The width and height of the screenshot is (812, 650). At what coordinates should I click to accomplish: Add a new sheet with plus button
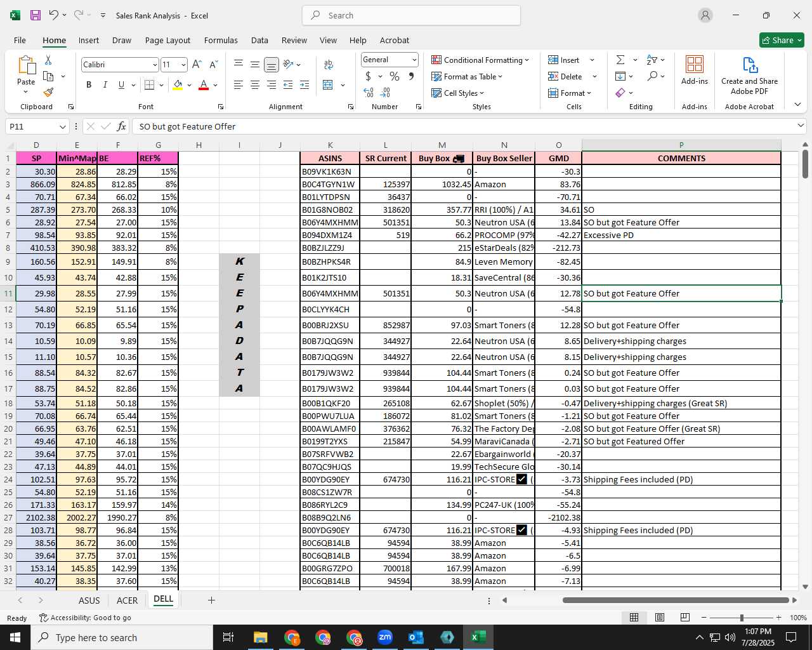211,600
